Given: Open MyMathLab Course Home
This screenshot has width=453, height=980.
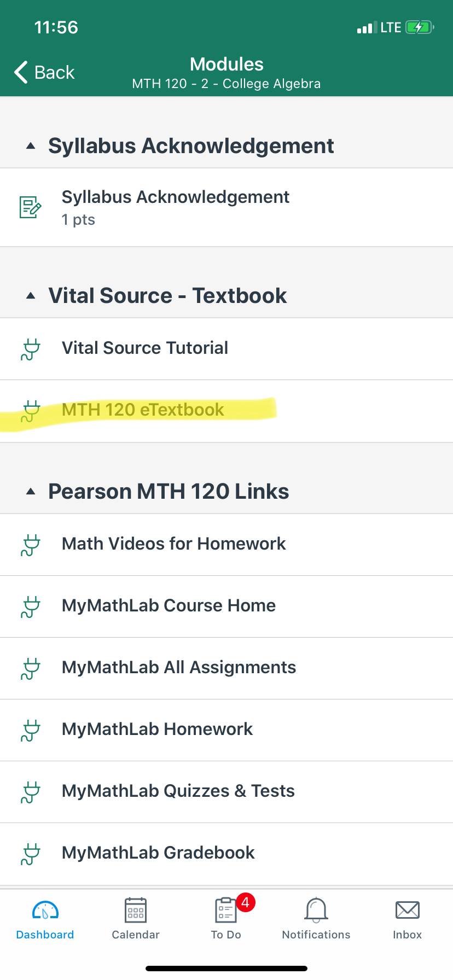Looking at the screenshot, I should tap(226, 606).
